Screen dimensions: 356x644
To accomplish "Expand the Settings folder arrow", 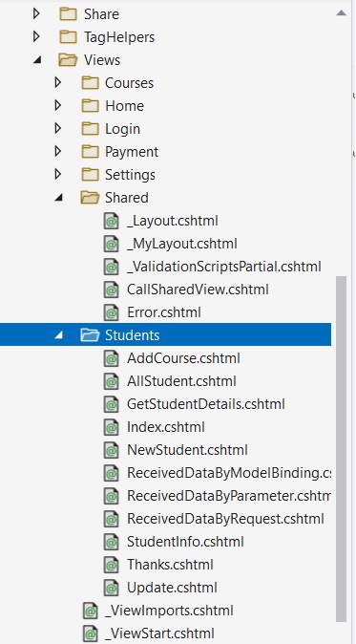I will [x=58, y=175].
